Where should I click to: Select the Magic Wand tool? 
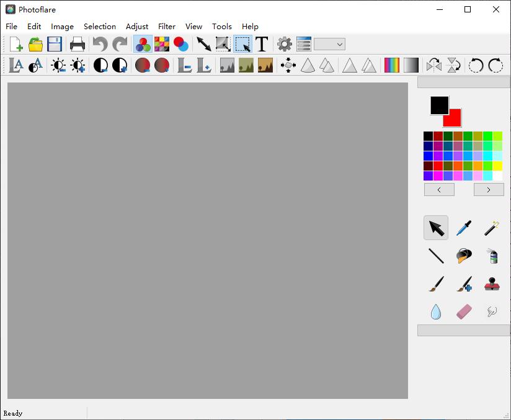[492, 228]
